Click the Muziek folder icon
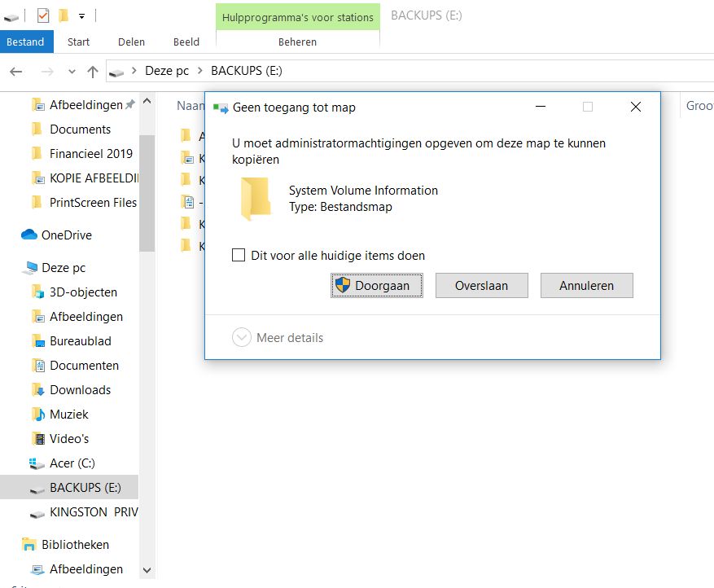The image size is (714, 588). point(37,415)
